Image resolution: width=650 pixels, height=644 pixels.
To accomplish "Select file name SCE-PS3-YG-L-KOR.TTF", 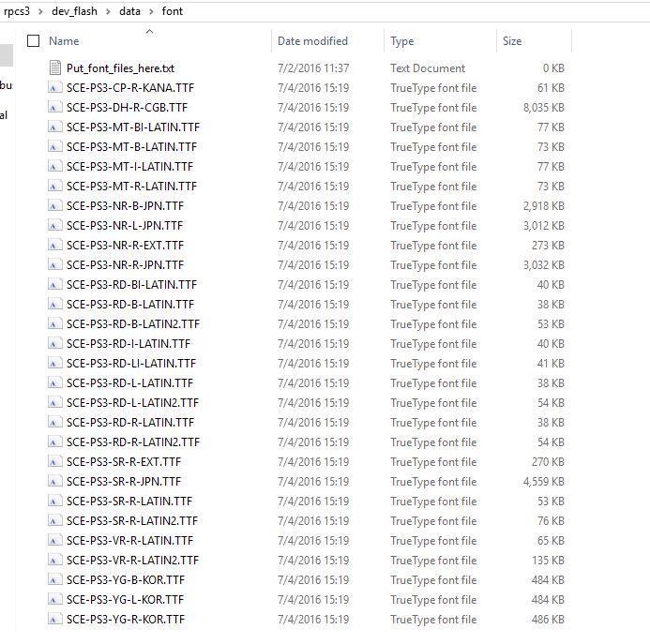I will point(125,600).
